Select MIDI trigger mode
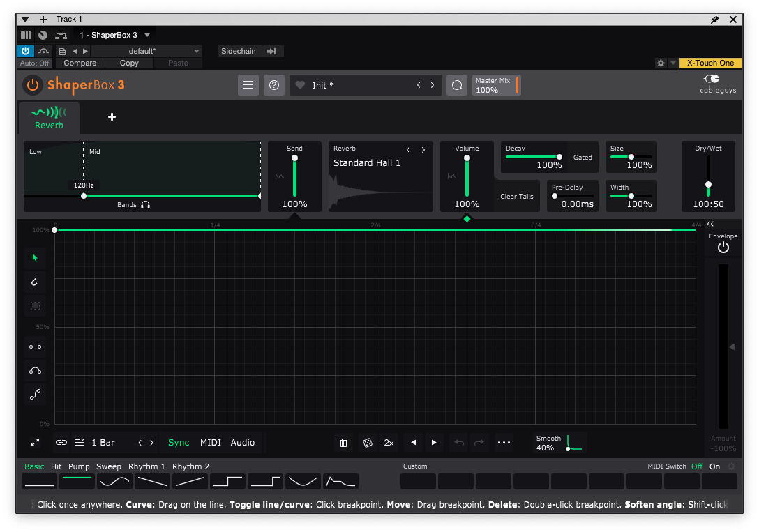Viewport: 759px width, 532px height. pos(211,443)
